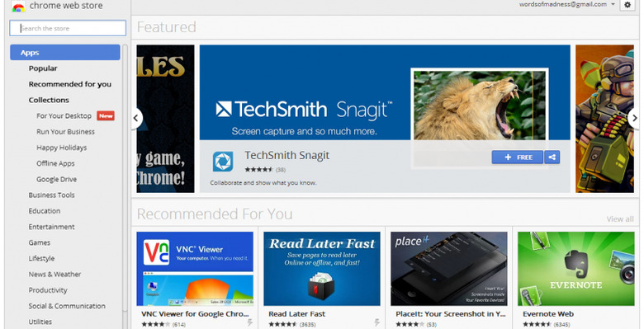Open the Evernote Web thumbnail
This screenshot has width=644, height=329.
tap(575, 269)
